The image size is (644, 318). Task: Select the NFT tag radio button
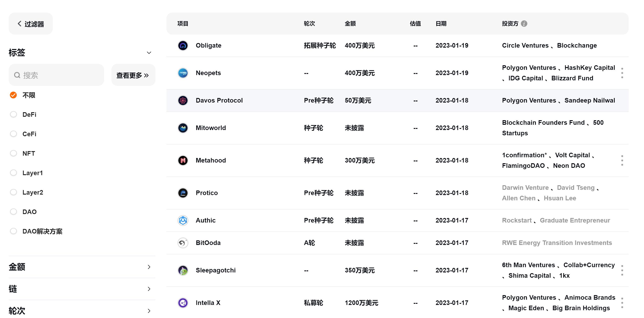(14, 153)
